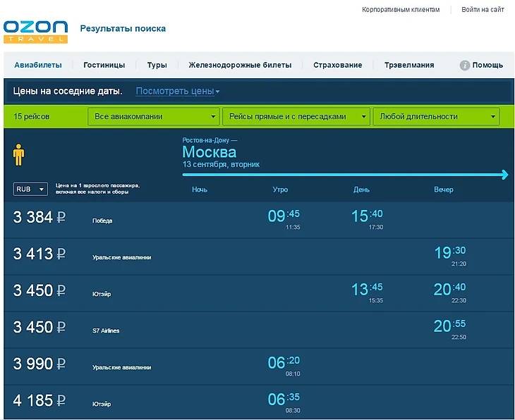Open 'Рейсы прямые и с пересадками' dropdown
This screenshot has height=420, width=515.
296,116
